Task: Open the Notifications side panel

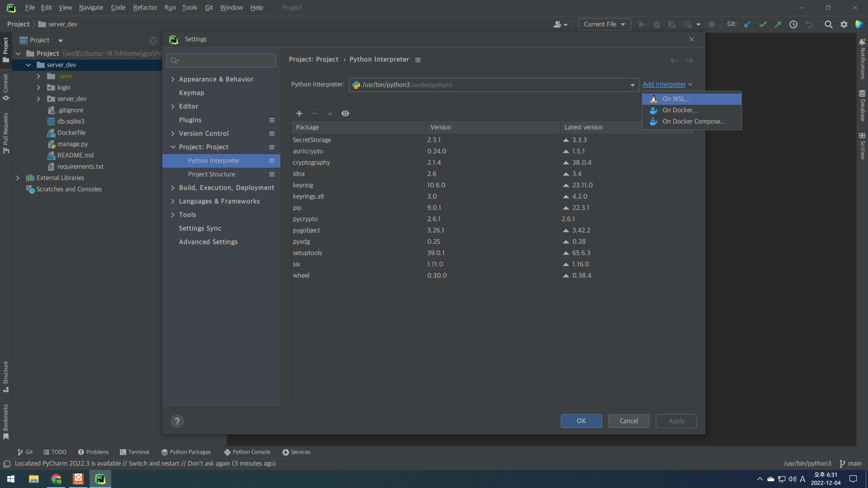Action: click(x=862, y=59)
